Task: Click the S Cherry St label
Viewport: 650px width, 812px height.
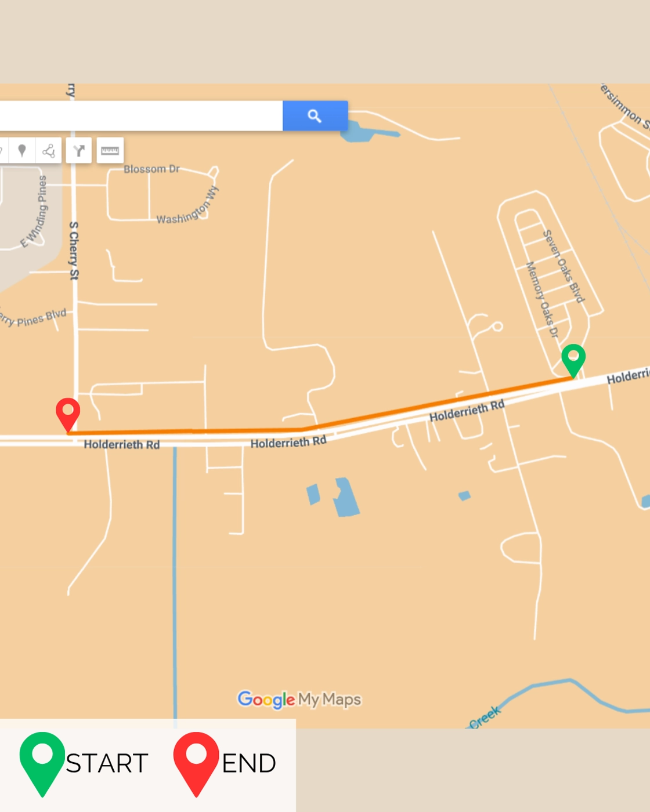Action: tap(74, 251)
